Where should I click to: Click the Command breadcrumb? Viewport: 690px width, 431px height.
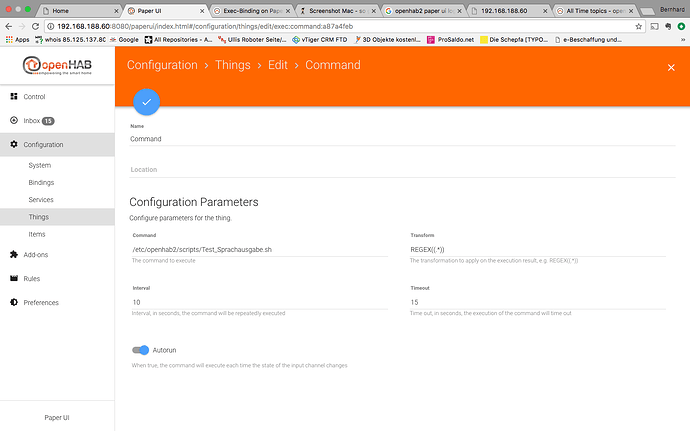(333, 65)
